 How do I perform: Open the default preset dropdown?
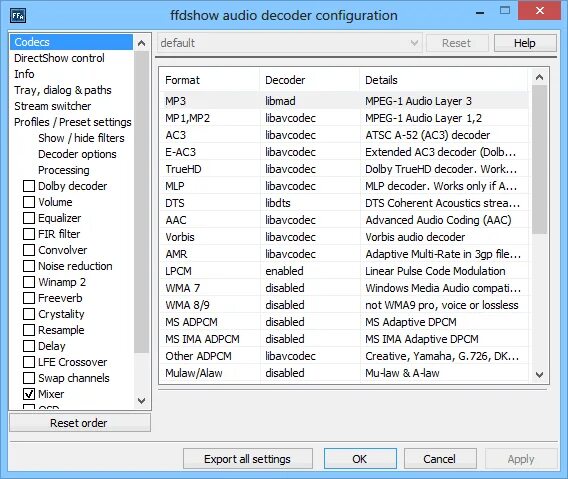tap(290, 43)
